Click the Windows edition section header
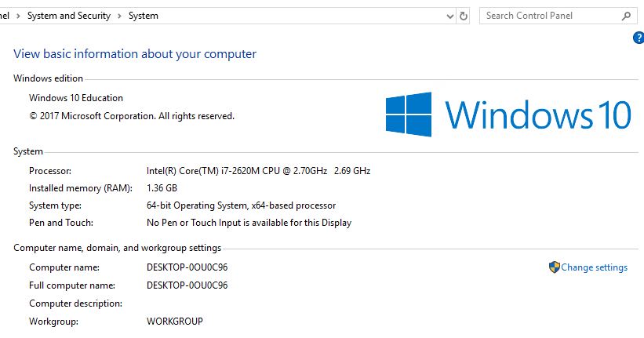644x338 pixels. pos(48,78)
